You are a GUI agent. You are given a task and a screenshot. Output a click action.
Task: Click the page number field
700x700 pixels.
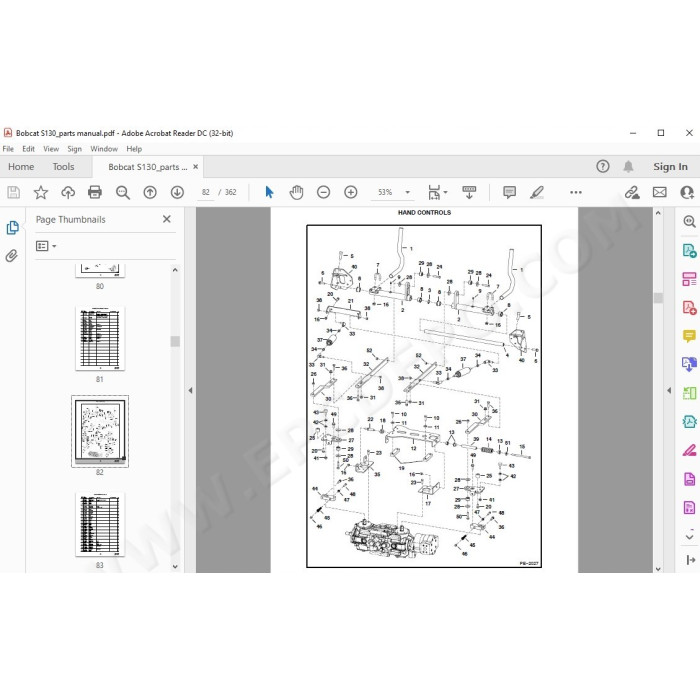(205, 192)
